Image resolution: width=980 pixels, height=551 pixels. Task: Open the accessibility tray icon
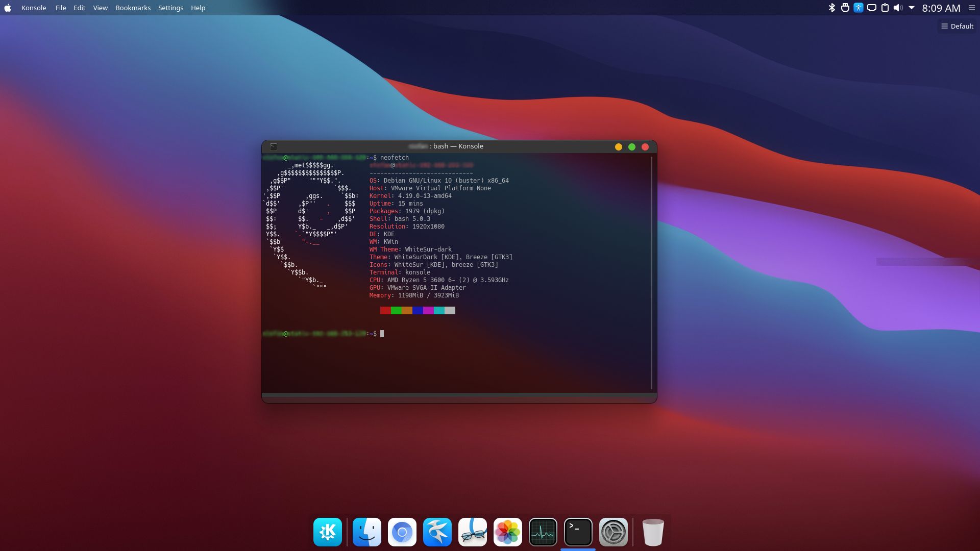tap(859, 8)
